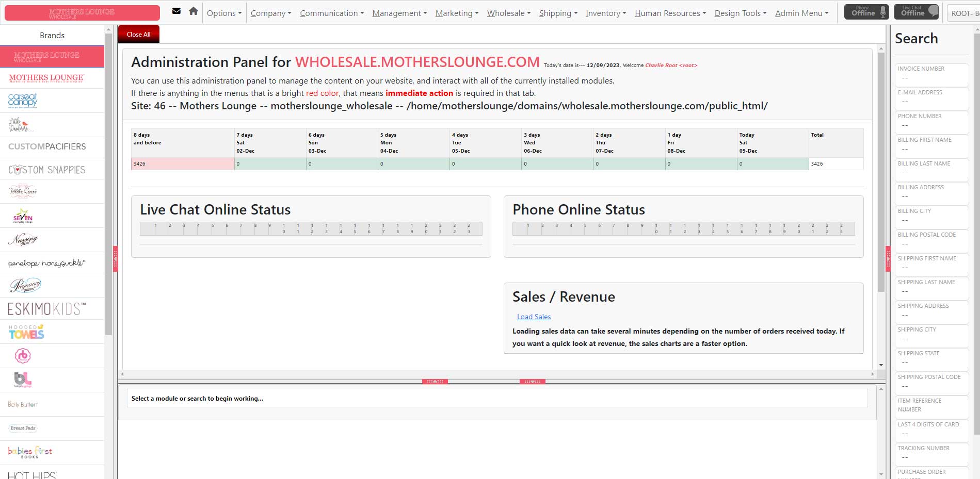Expand the Inventory dropdown menu

coord(606,13)
